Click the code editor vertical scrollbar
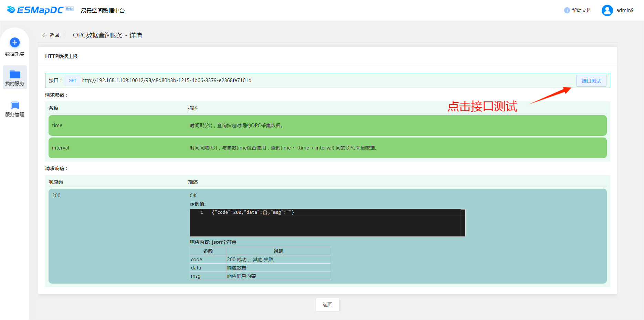The height and width of the screenshot is (320, 644). click(x=463, y=223)
